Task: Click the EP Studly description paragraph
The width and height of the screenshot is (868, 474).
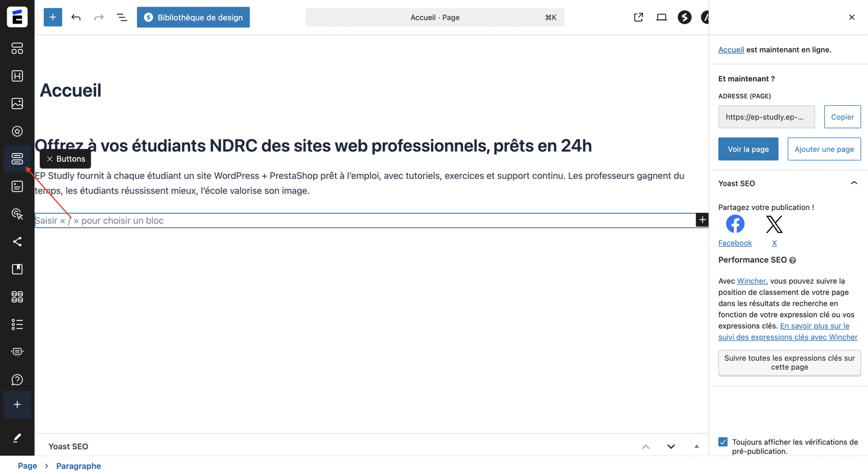Action: 360,183
